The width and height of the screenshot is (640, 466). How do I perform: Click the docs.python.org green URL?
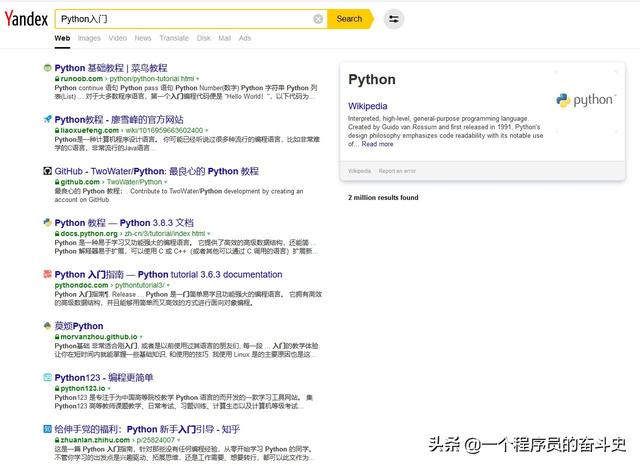pos(133,234)
